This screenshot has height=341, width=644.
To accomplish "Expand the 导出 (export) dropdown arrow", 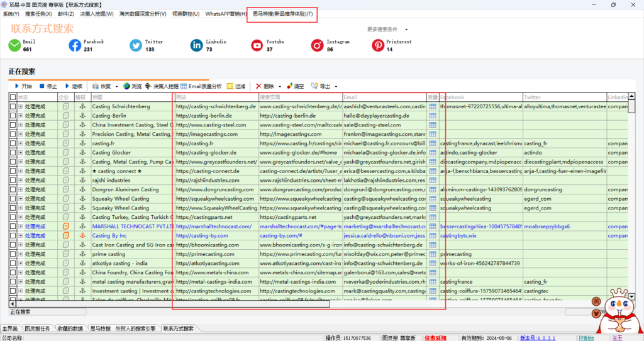I will pyautogui.click(x=336, y=87).
